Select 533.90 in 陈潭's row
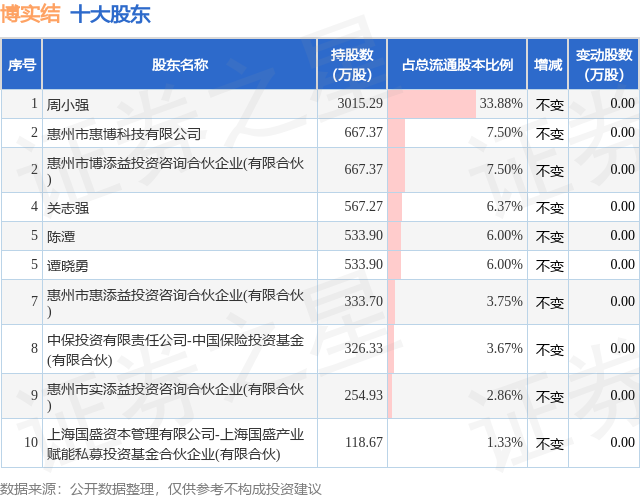Screen dimensions: 640x498 click(364, 235)
